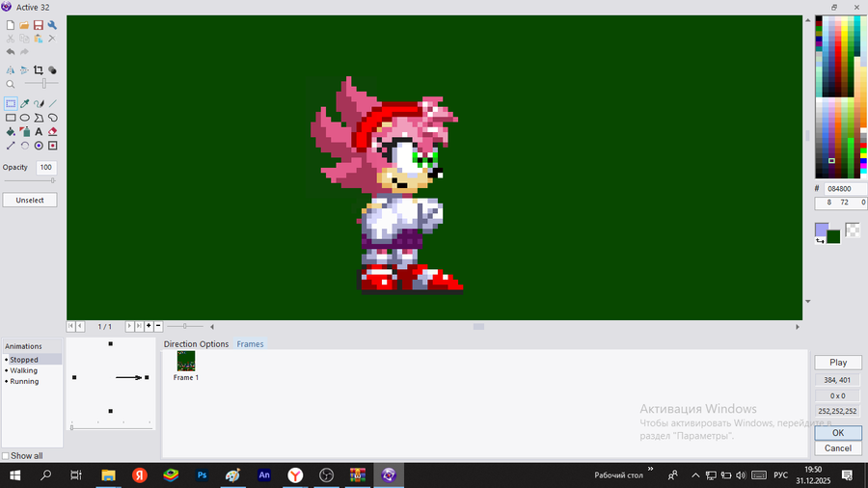Select the downward direction square
868x488 pixels.
pyautogui.click(x=111, y=411)
